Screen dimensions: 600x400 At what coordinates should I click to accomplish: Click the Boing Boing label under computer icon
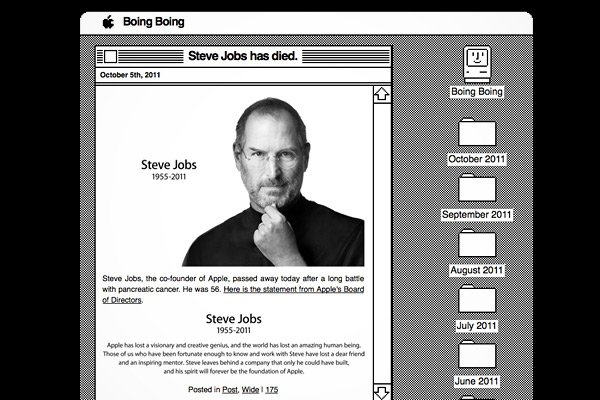[477, 92]
